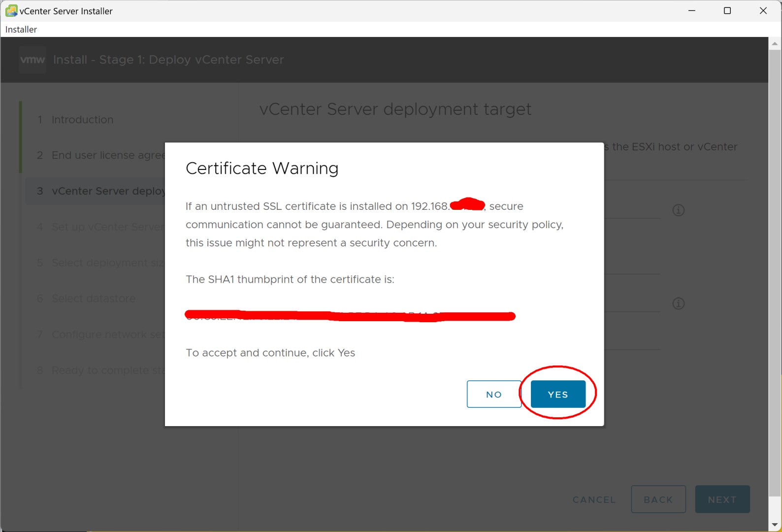Click the 'vCenter Server deployment target' page title
The width and height of the screenshot is (782, 532).
pyautogui.click(x=395, y=109)
